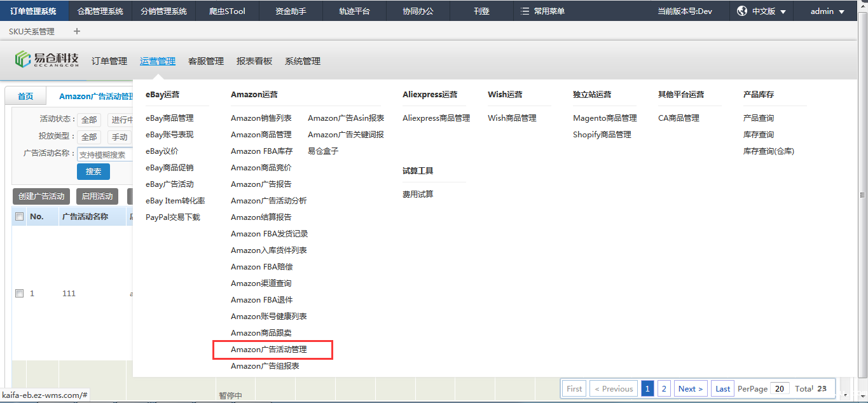Open 客服管理 in the main navigation
This screenshot has height=403, width=868.
(x=206, y=61)
